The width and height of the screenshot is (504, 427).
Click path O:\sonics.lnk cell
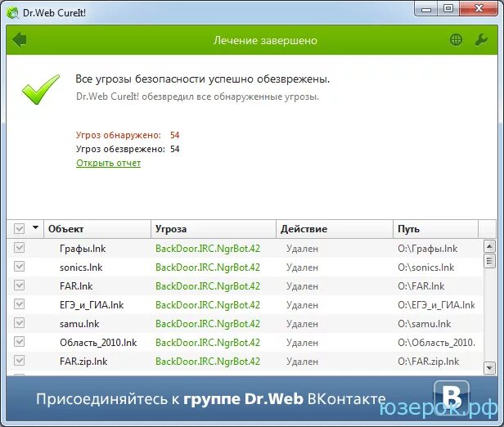click(426, 267)
